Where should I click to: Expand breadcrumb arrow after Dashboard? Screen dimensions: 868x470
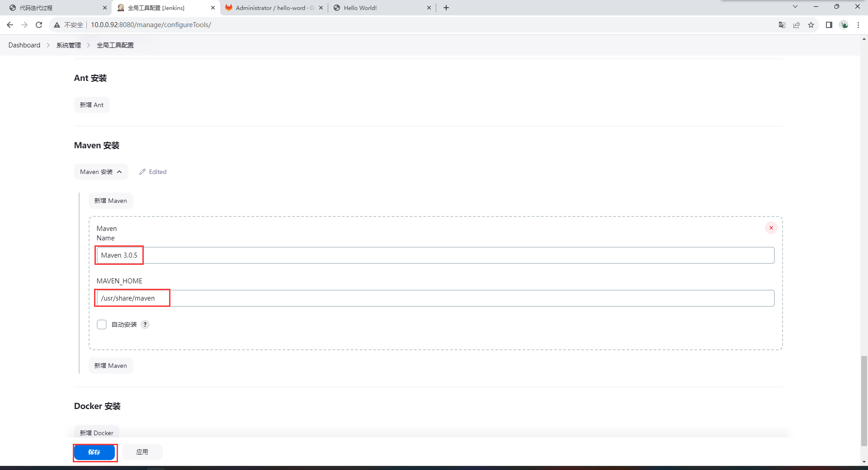[48, 45]
